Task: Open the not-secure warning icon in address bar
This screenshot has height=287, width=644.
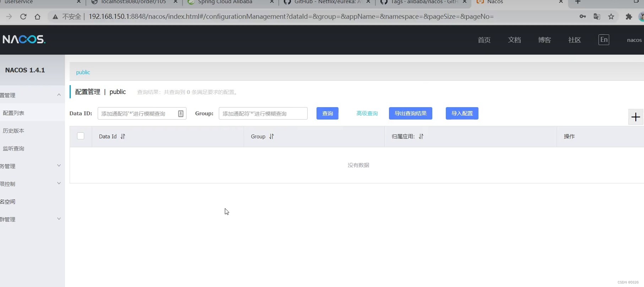Action: (x=55, y=17)
